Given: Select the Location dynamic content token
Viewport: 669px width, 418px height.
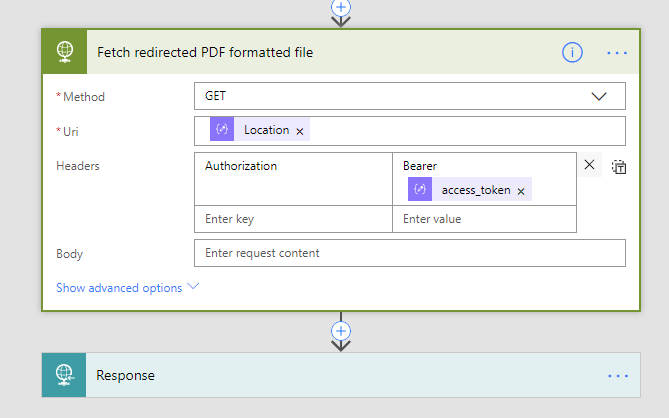Looking at the screenshot, I should point(265,130).
